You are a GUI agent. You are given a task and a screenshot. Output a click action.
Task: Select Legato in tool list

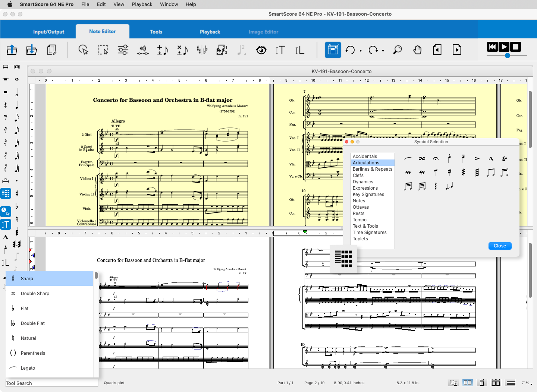(50, 368)
